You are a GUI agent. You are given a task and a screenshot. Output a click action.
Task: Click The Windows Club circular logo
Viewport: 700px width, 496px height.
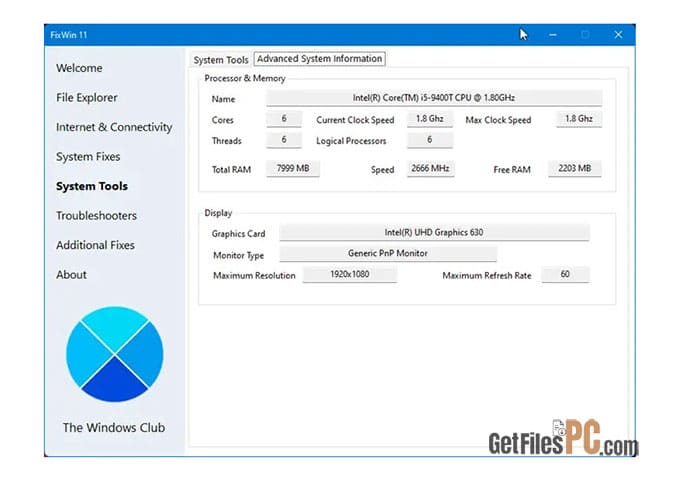115,354
